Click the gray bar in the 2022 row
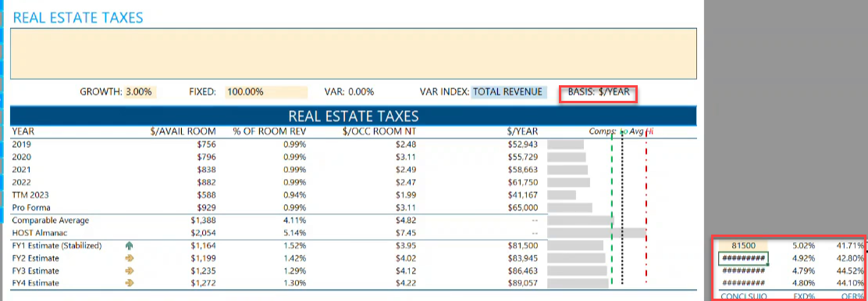The height and width of the screenshot is (301, 868). coord(568,182)
